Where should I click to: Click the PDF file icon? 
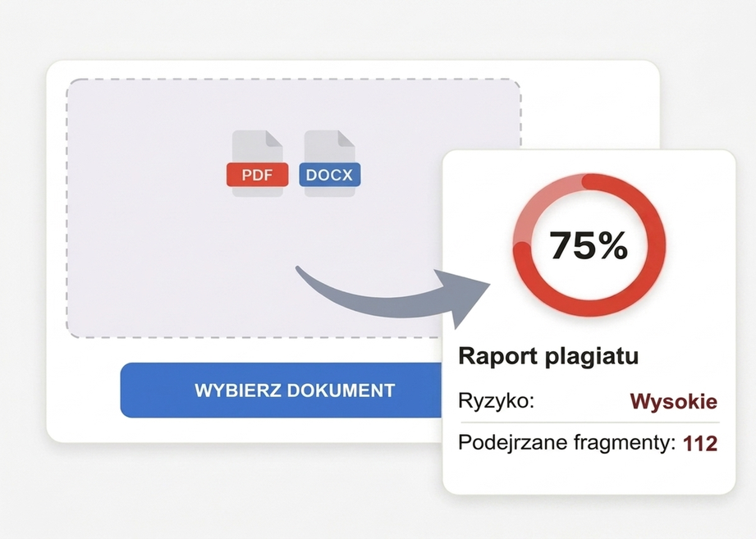tap(258, 163)
